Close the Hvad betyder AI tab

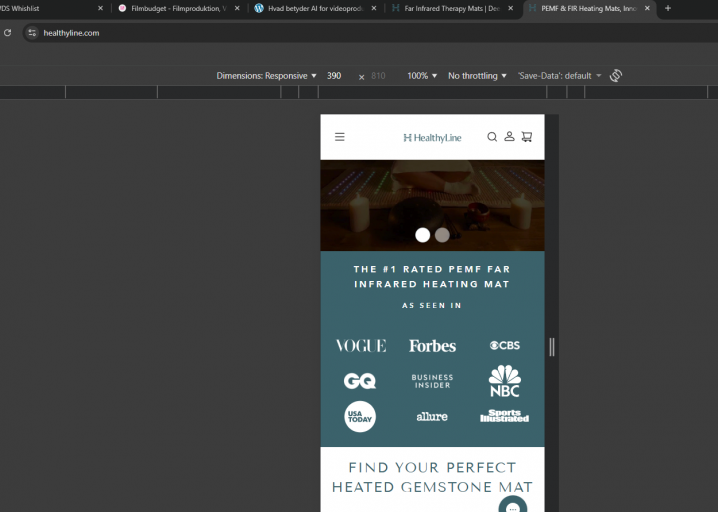point(374,8)
